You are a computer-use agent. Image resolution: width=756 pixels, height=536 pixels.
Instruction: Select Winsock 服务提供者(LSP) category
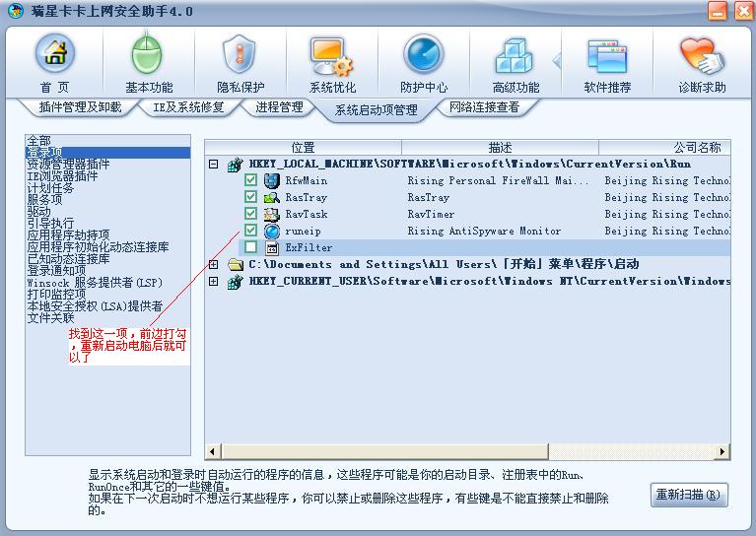coord(95,283)
